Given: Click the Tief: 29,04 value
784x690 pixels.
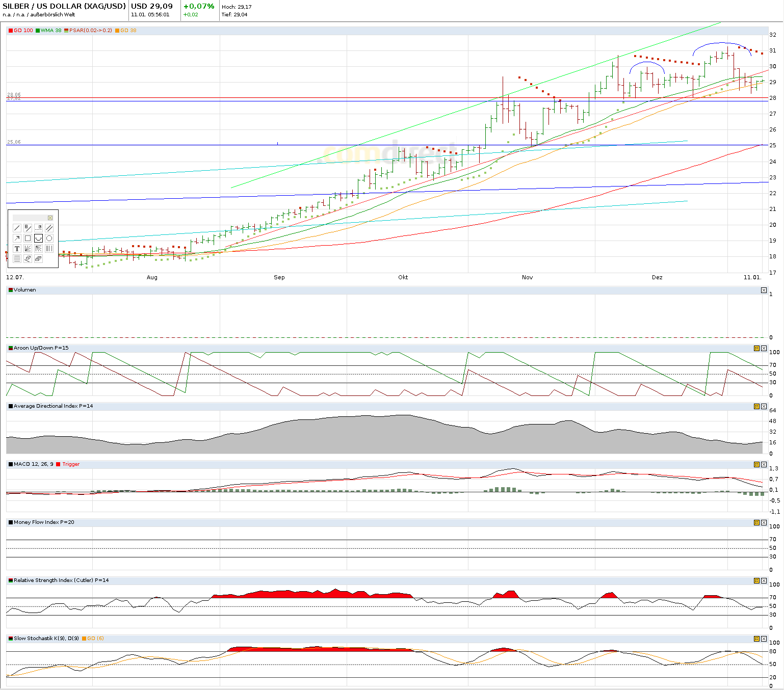Looking at the screenshot, I should 234,15.
